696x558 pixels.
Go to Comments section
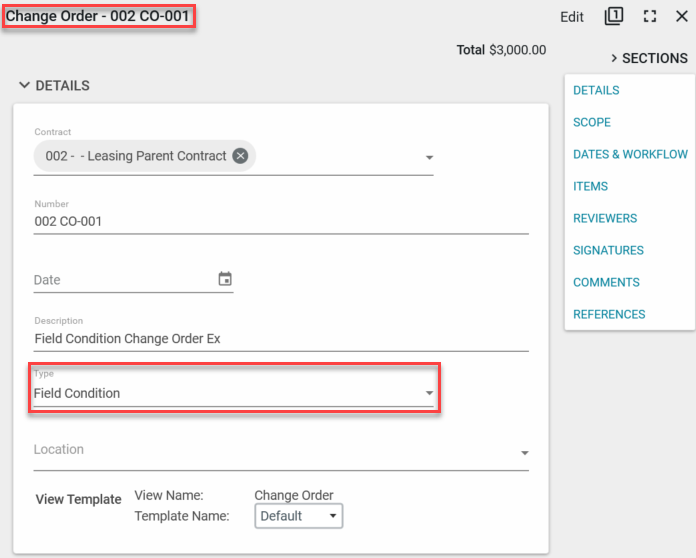tap(605, 282)
